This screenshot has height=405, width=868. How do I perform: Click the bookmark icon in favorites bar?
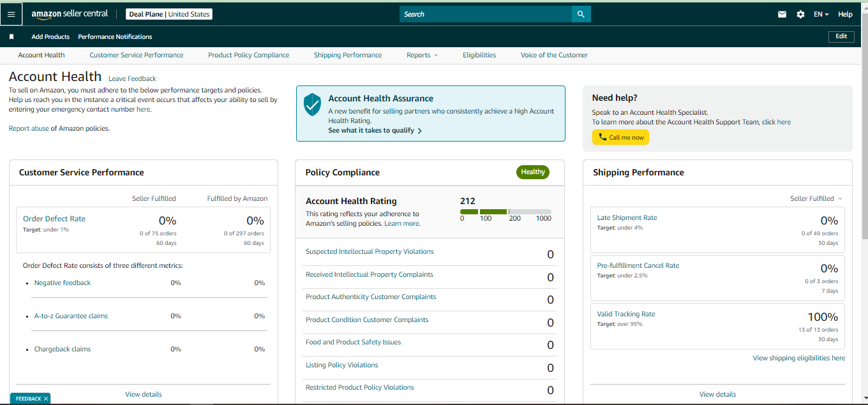tap(11, 37)
